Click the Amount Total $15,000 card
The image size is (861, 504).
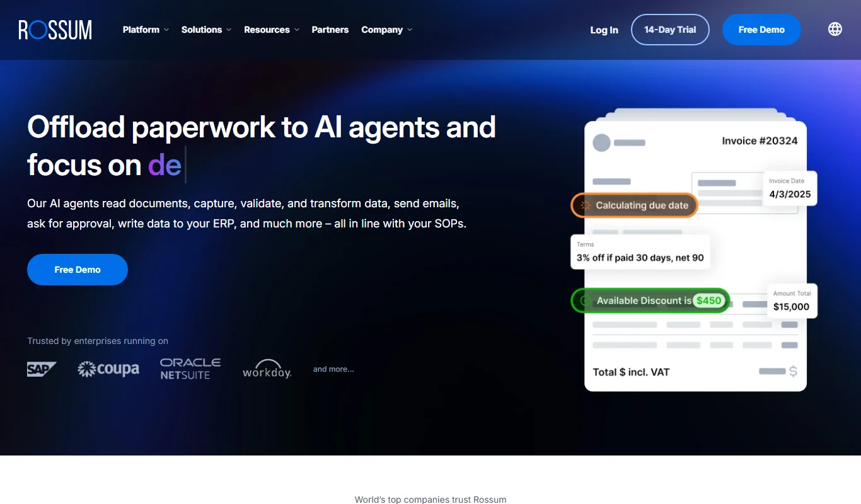(x=792, y=301)
